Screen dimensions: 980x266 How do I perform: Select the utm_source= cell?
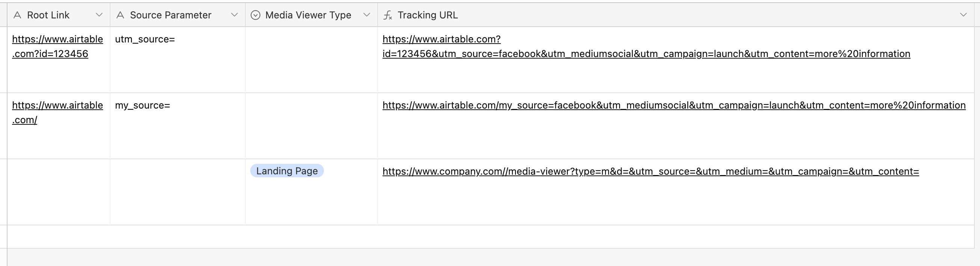[x=178, y=60]
